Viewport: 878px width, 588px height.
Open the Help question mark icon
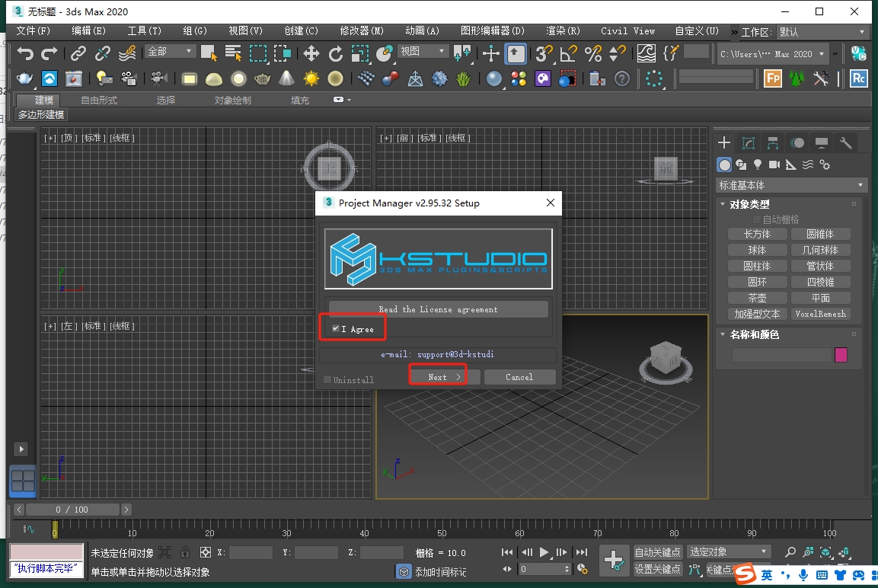click(x=622, y=78)
